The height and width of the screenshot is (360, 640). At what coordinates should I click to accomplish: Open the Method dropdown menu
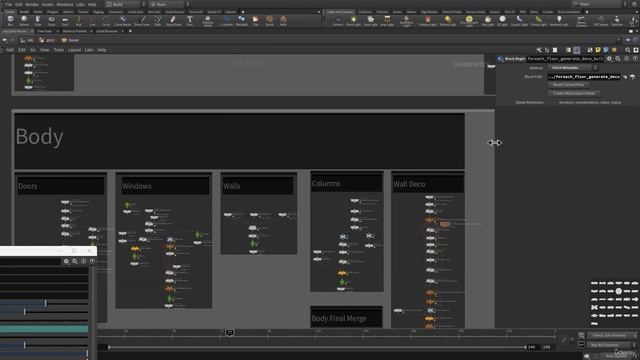[573, 68]
